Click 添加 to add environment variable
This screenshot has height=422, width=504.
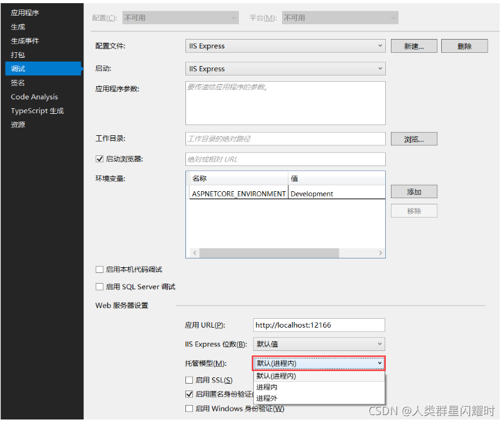click(414, 192)
